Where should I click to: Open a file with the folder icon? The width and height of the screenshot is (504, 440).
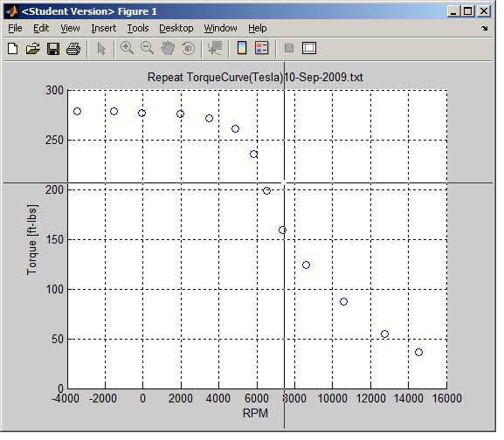pos(33,49)
